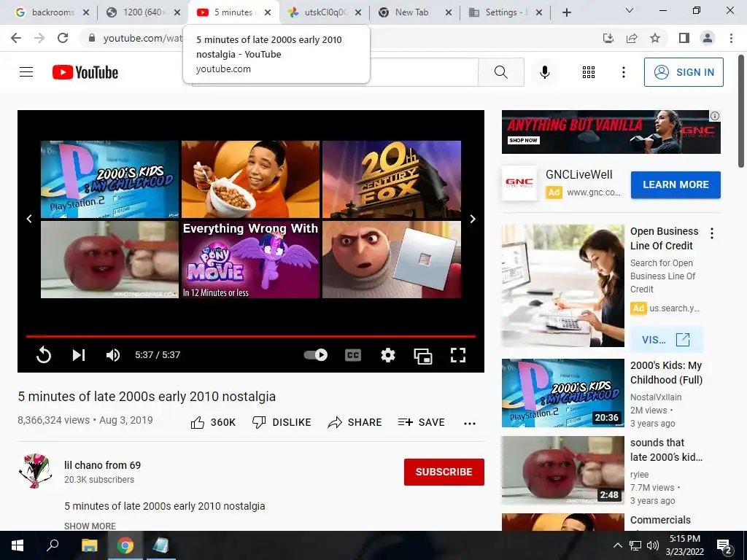Skip to the next video
The width and height of the screenshot is (747, 560).
[79, 355]
